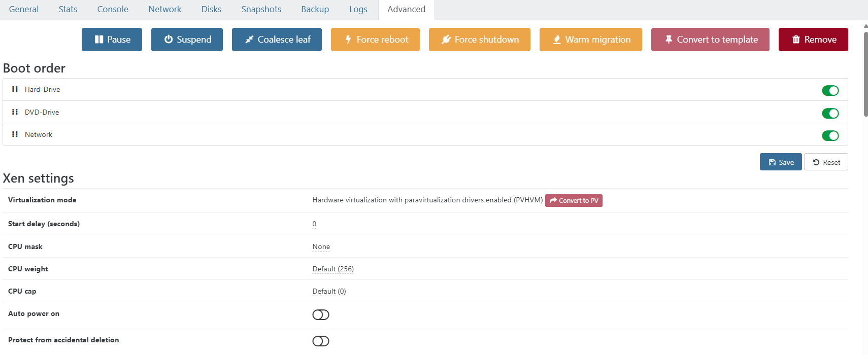Screen dimensions: 868x355
Task: Click Convert to template
Action: [x=710, y=40]
